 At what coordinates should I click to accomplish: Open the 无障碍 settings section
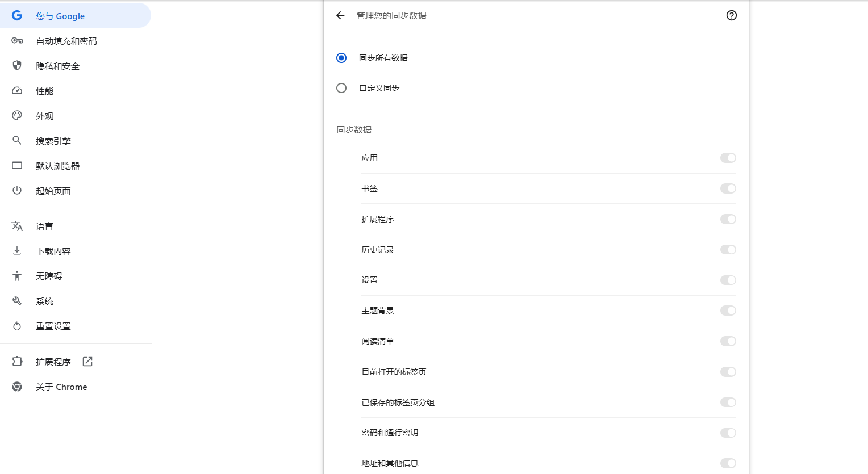coord(76,276)
